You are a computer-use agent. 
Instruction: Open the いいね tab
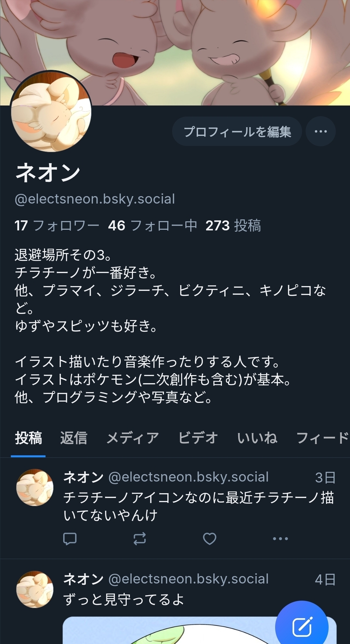(x=257, y=438)
